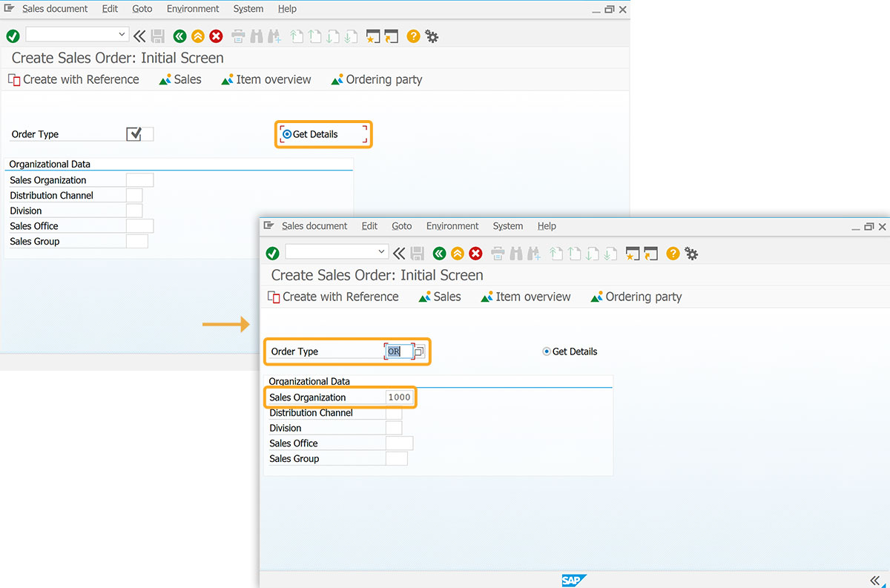
Task: Click Sales Office field in front window
Action: point(399,443)
